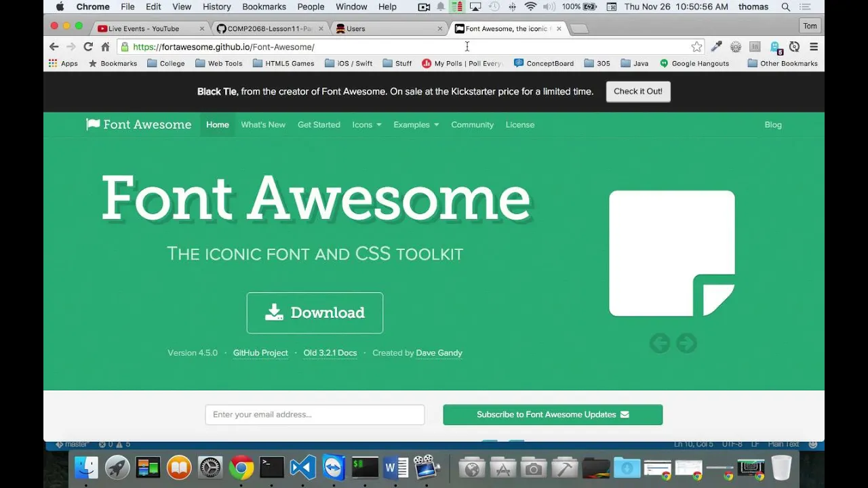Reload the Font Awesome page
The height and width of the screenshot is (488, 868).
87,47
